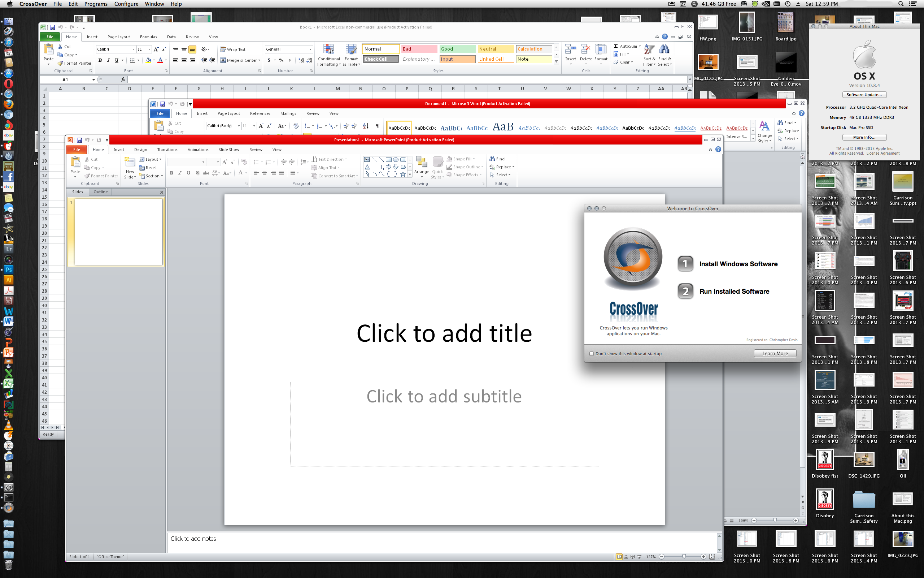Open Excel number format General dropdown
This screenshot has width=924, height=578.
tap(310, 49)
